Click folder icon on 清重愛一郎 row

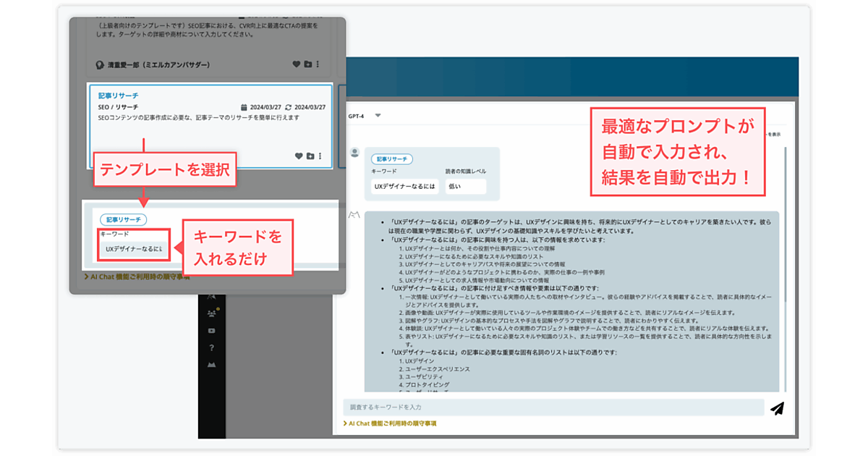coord(307,64)
